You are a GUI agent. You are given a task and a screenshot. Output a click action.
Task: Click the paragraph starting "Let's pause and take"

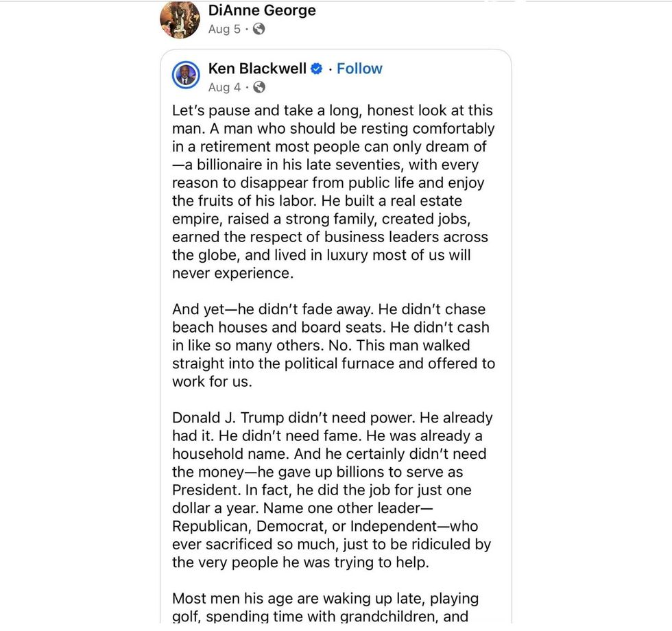(333, 192)
